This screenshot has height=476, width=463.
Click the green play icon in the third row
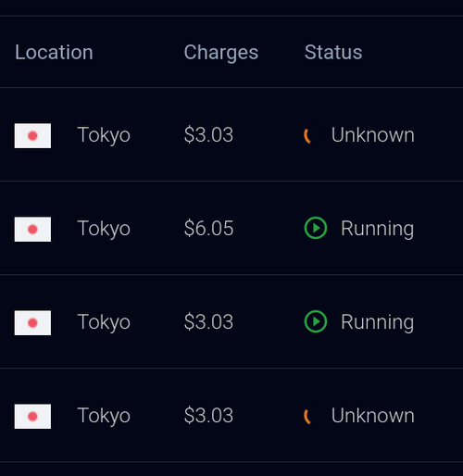click(x=316, y=321)
